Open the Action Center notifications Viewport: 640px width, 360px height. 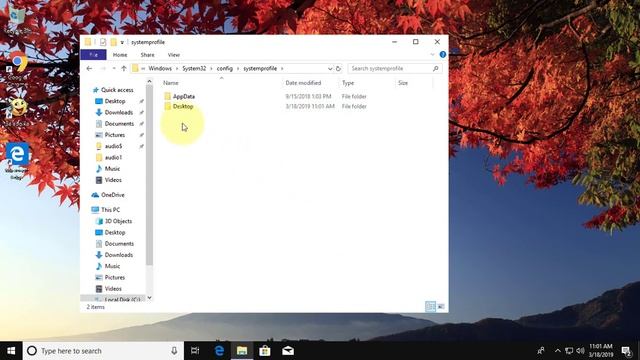tap(627, 351)
